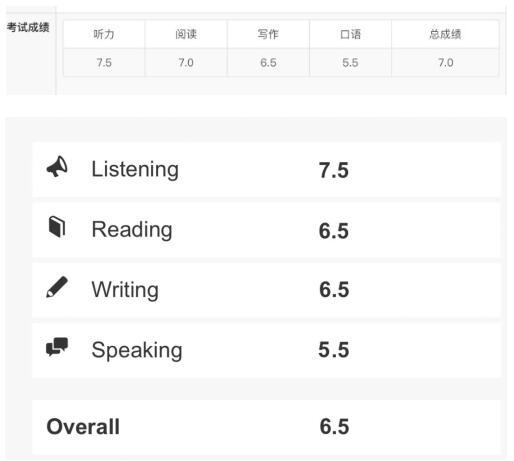Click the Writing pencil icon
This screenshot has height=461, width=514.
point(57,287)
